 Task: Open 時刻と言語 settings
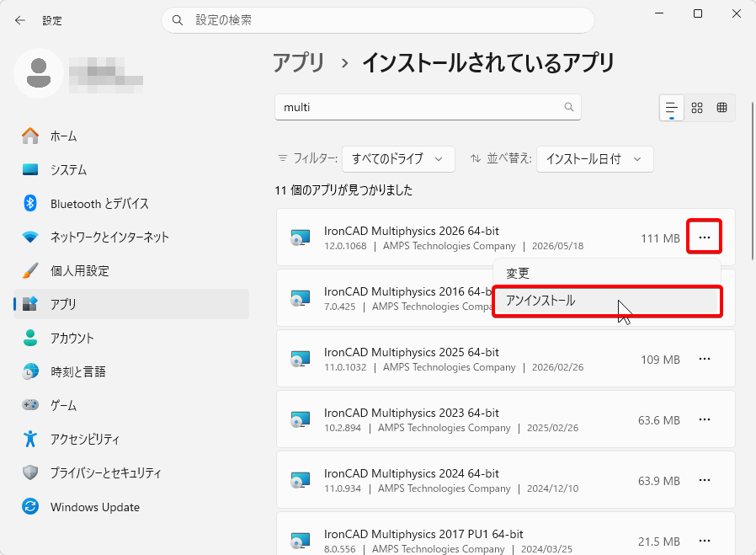131,371
